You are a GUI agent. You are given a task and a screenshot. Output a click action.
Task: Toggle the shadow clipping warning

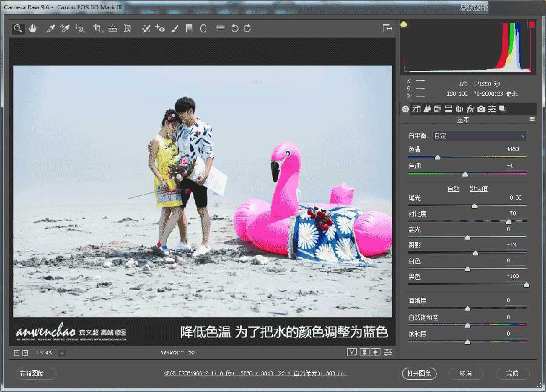[x=402, y=22]
